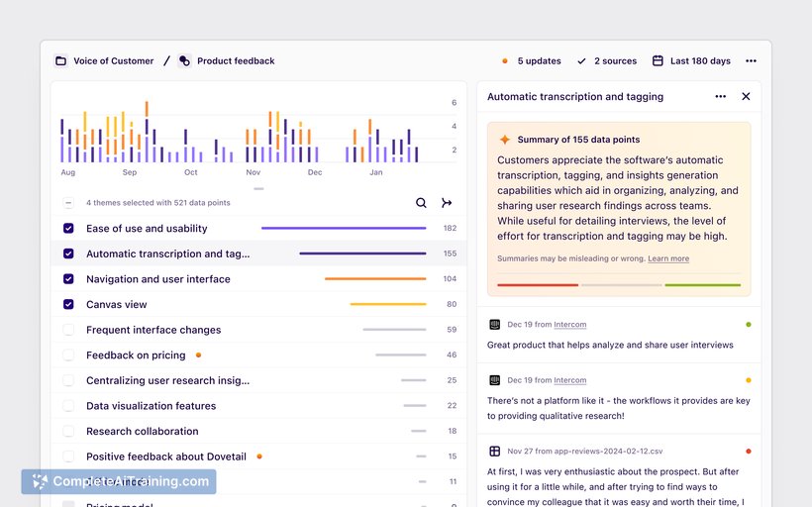Toggle the deselect-all themes checkbox
Screen dimensions: 812x507
(x=68, y=203)
